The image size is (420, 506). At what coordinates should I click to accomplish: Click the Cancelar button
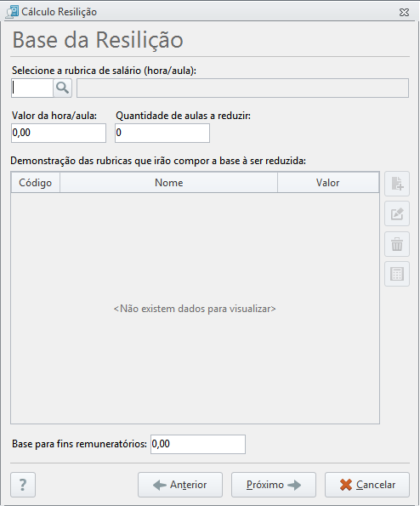click(367, 485)
